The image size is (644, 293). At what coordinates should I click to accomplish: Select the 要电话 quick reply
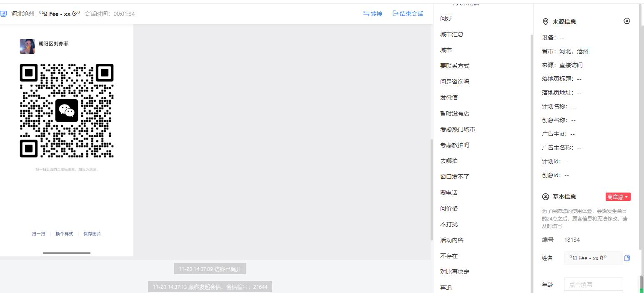449,193
